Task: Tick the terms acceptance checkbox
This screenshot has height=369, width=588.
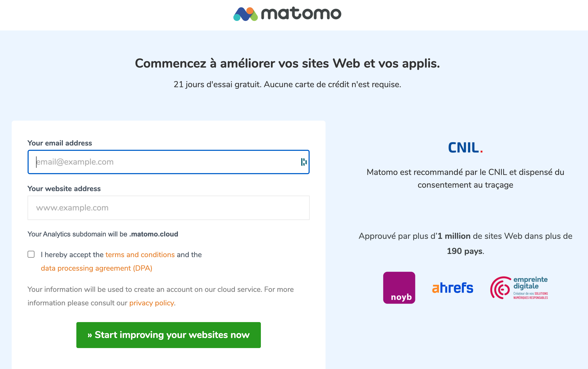Action: tap(31, 254)
